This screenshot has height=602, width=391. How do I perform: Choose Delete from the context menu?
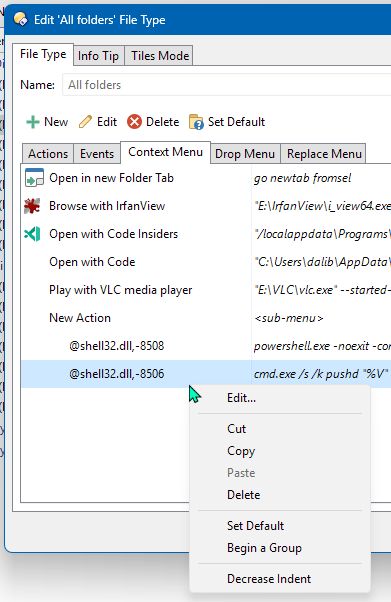(280, 495)
